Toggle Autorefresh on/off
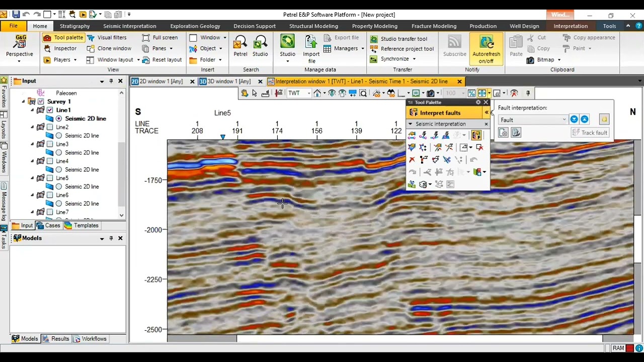This screenshot has width=644, height=362. [486, 49]
